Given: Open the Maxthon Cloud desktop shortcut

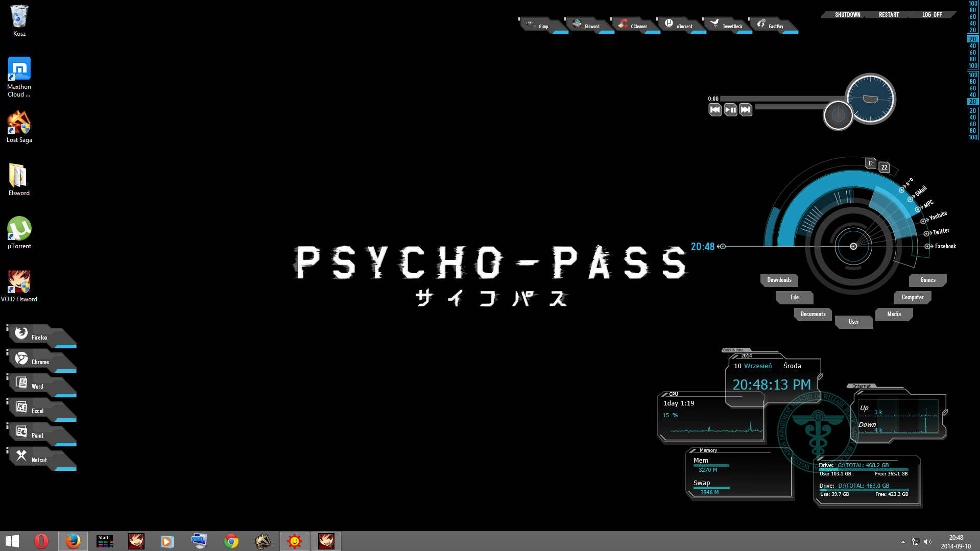Looking at the screenshot, I should point(19,77).
